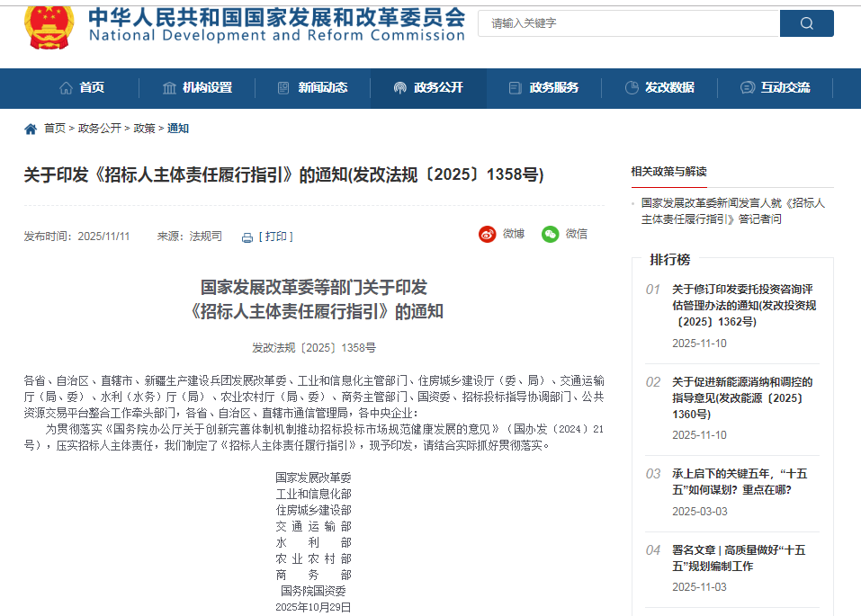The height and width of the screenshot is (616, 861).
Task: Click the search magnifier icon
Action: 805,22
